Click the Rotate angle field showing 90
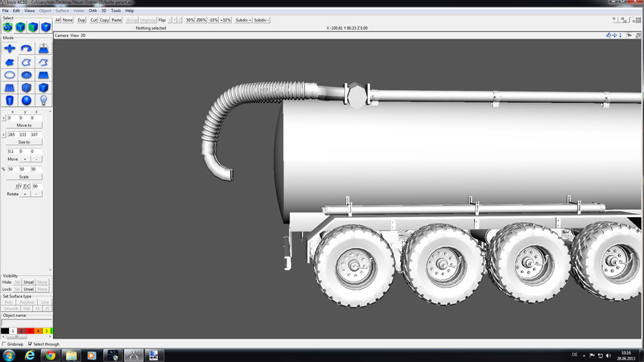 pos(36,187)
